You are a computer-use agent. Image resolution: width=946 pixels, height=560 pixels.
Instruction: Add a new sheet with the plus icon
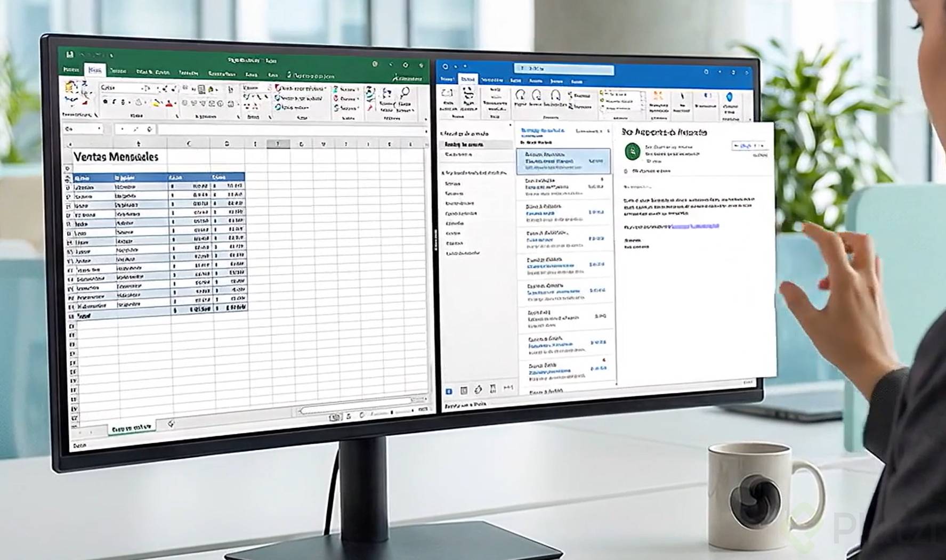(171, 424)
